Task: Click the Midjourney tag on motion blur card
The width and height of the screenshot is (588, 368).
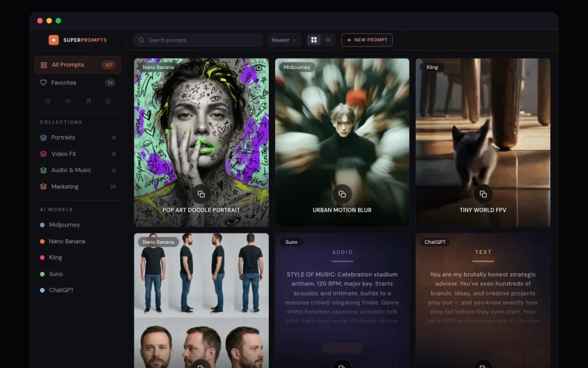Action: pyautogui.click(x=297, y=67)
